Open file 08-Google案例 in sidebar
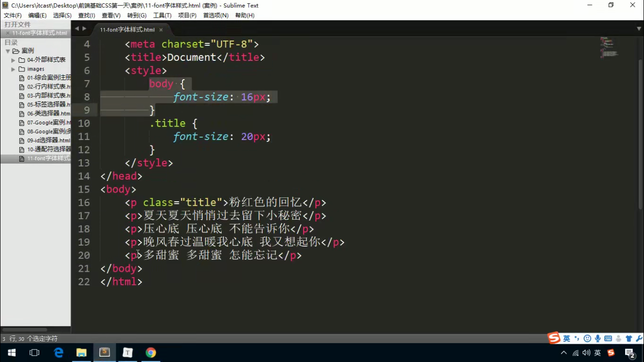 coord(49,132)
